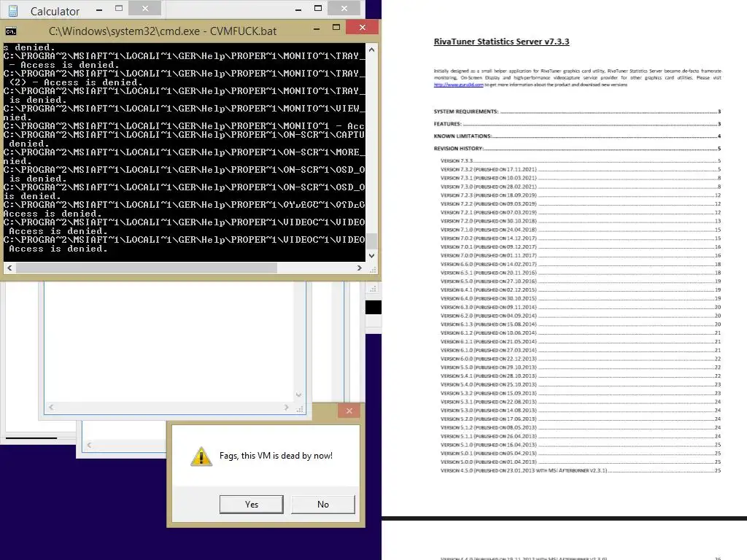Jump to Version 7.3.3 entry

tap(580, 161)
